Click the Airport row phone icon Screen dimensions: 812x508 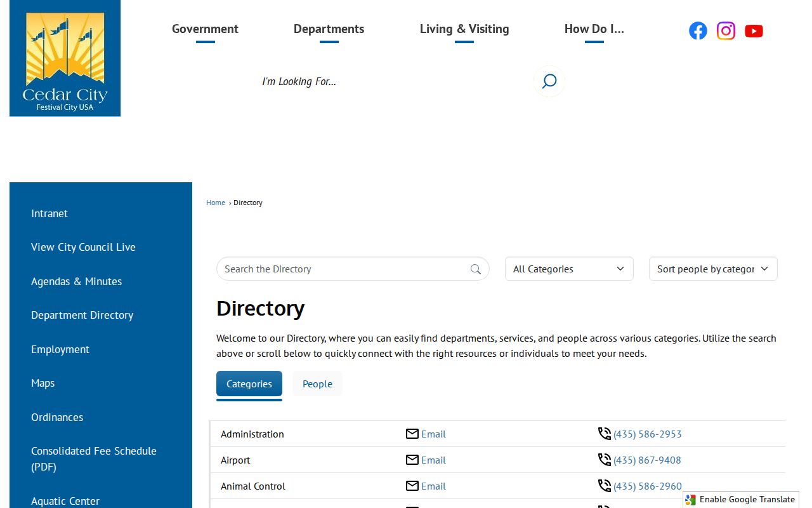[605, 460]
